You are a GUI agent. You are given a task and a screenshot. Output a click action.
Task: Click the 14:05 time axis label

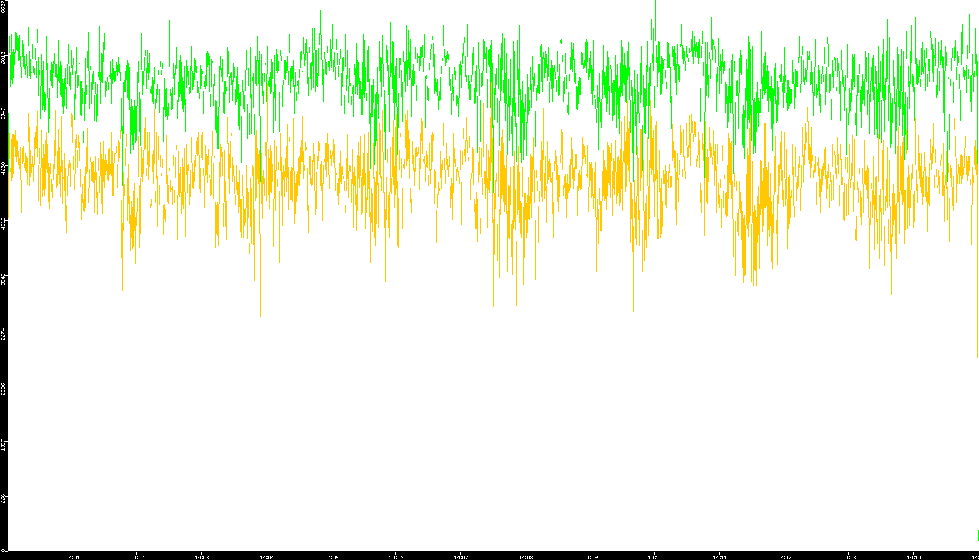click(x=331, y=557)
